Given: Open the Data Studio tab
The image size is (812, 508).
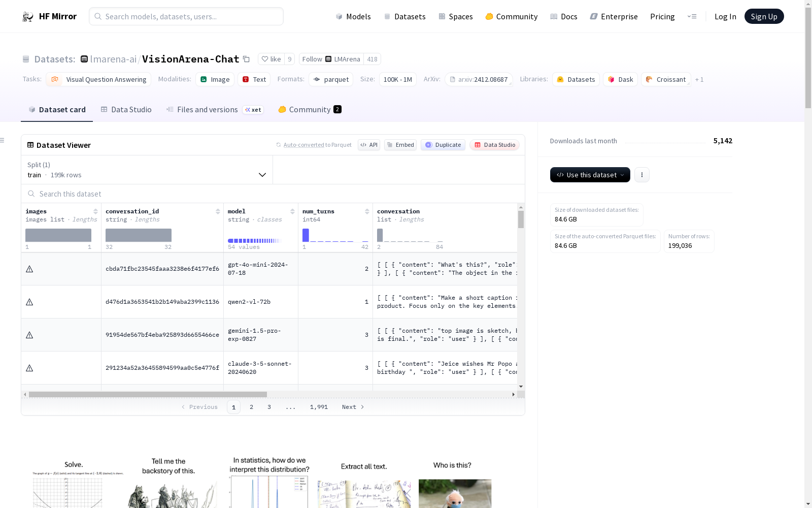Looking at the screenshot, I should tap(126, 110).
